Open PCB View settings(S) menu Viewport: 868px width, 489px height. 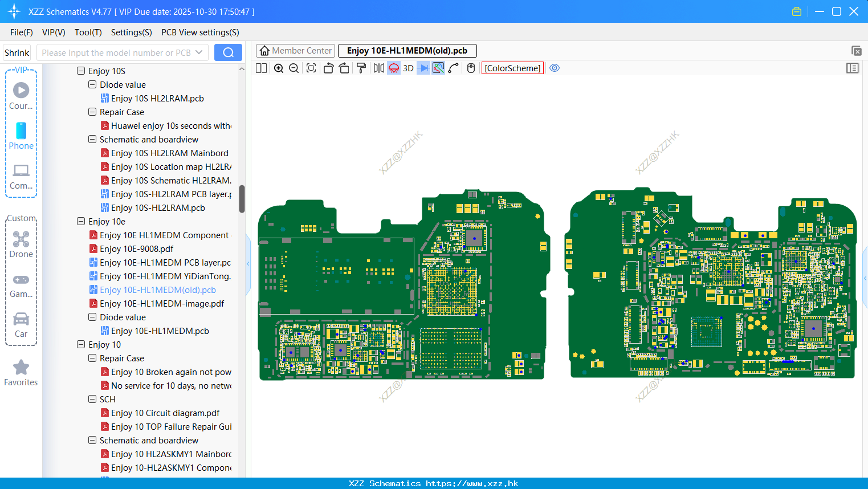click(200, 32)
